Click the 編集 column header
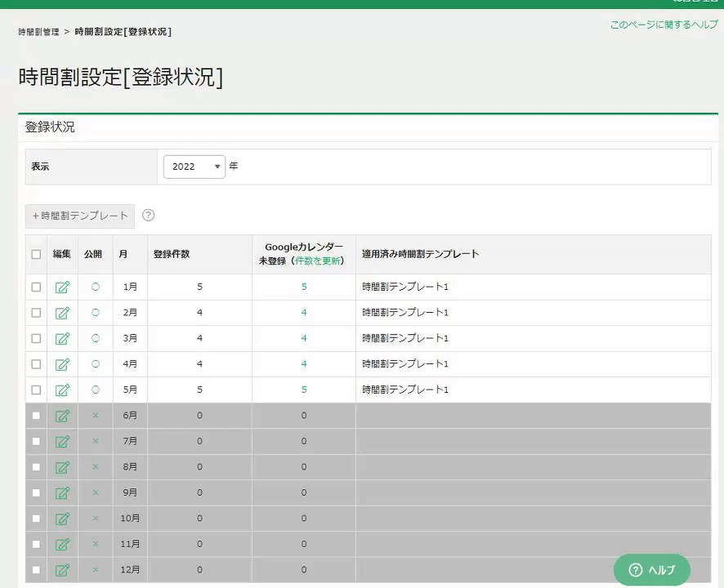 tap(62, 254)
